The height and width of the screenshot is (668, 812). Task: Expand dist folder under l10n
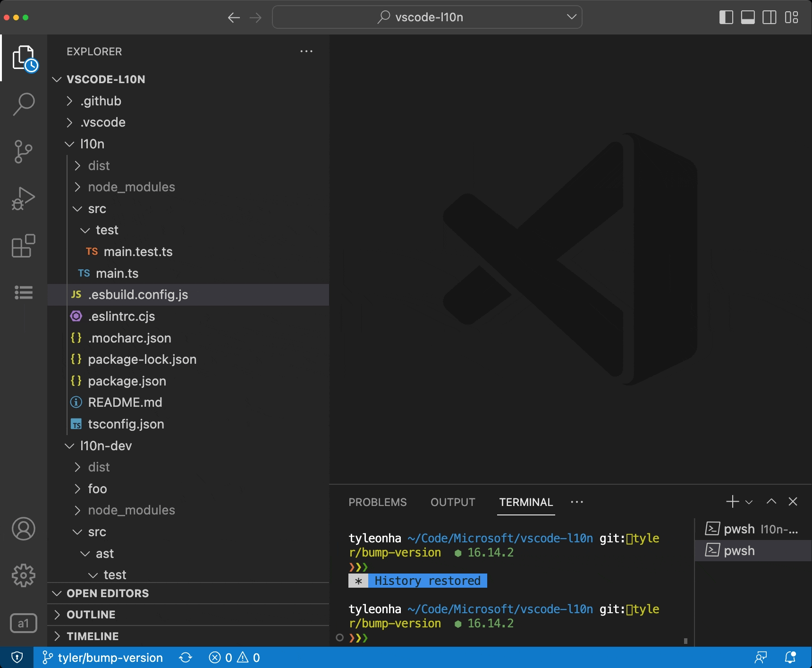[77, 166]
